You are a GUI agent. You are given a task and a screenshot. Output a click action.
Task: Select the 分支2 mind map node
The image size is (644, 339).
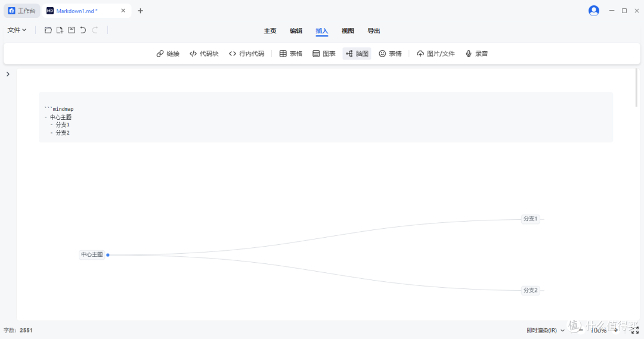tap(530, 290)
